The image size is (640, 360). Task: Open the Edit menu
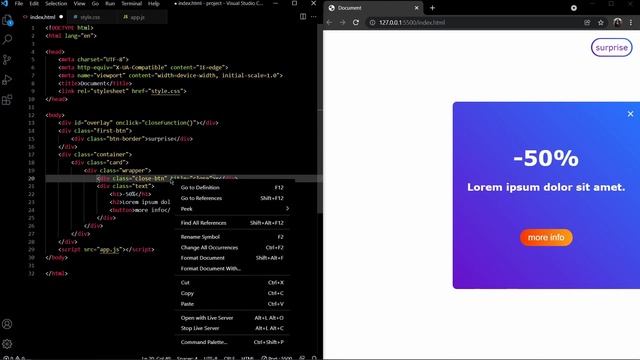click(34, 3)
